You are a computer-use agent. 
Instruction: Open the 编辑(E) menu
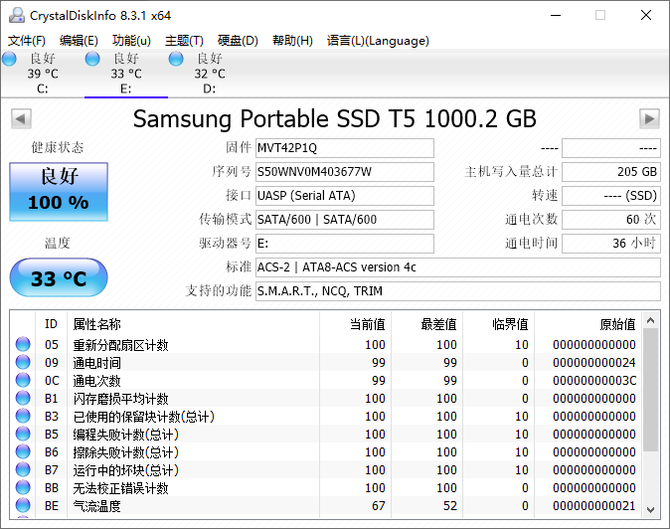pos(79,41)
